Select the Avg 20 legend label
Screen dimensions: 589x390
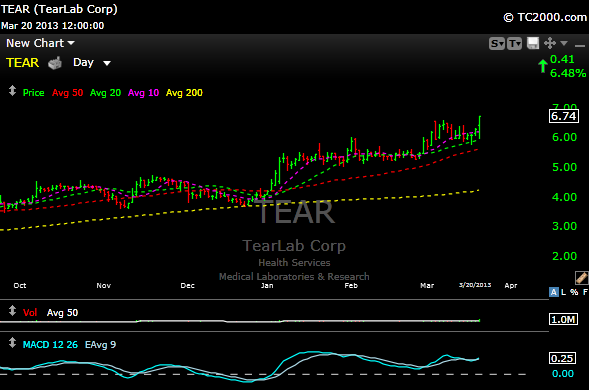[106, 93]
